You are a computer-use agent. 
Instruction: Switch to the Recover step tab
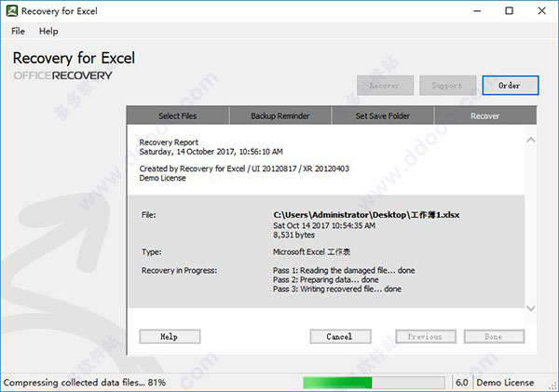click(x=484, y=115)
